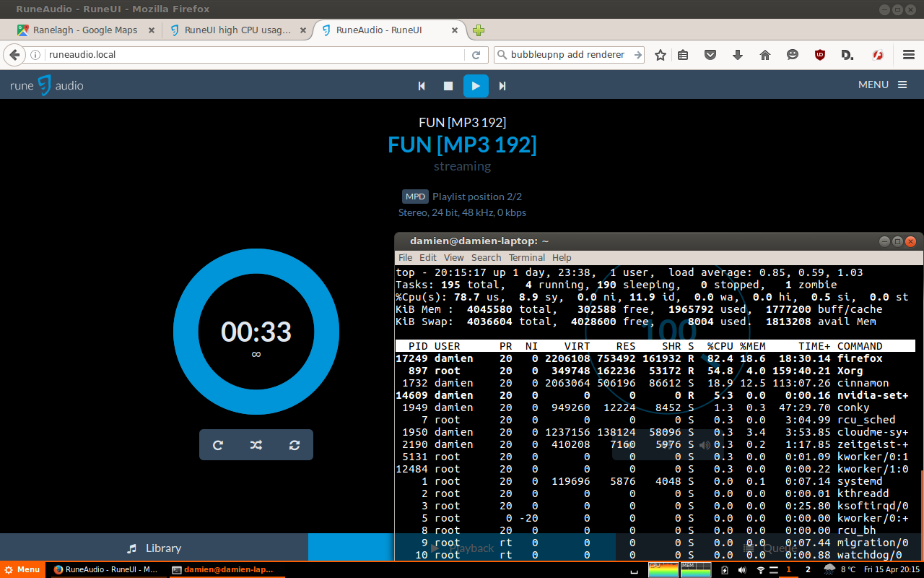Click the expo window overview tray icon

click(634, 571)
